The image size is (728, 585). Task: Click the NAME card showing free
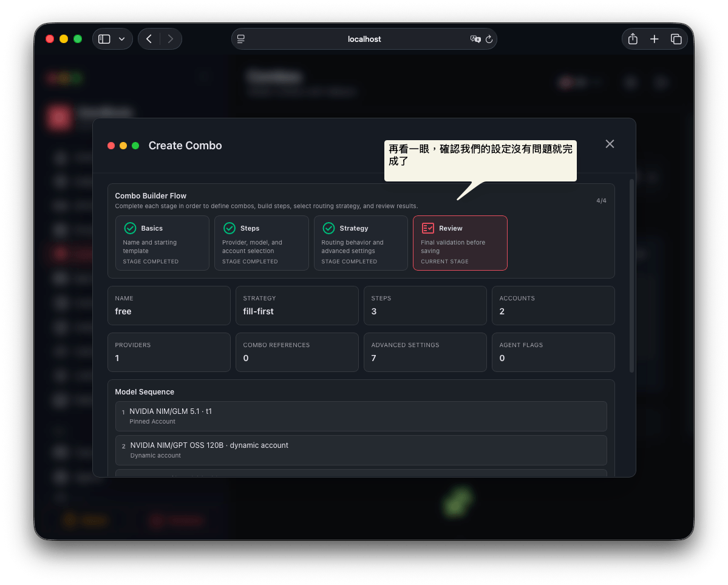coord(169,306)
